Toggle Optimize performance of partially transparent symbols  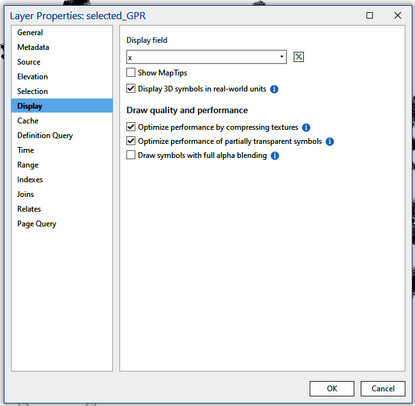point(131,141)
